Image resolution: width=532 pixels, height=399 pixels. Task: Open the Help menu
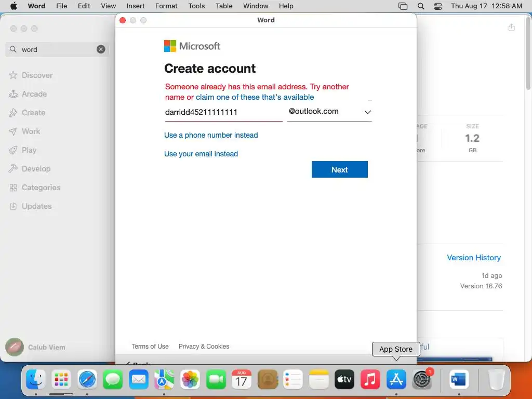point(286,6)
